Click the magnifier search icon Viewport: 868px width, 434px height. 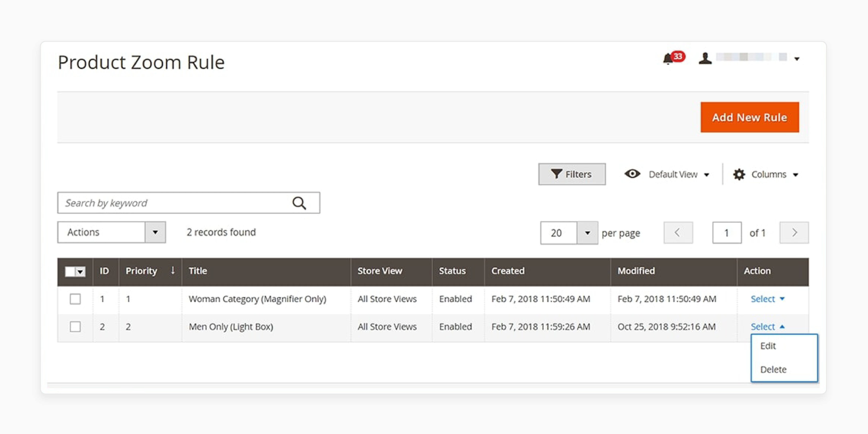point(299,203)
